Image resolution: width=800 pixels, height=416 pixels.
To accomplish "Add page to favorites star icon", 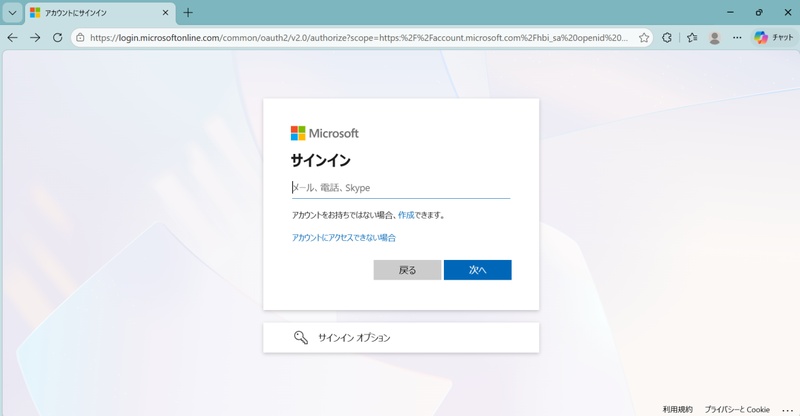I will pyautogui.click(x=644, y=37).
